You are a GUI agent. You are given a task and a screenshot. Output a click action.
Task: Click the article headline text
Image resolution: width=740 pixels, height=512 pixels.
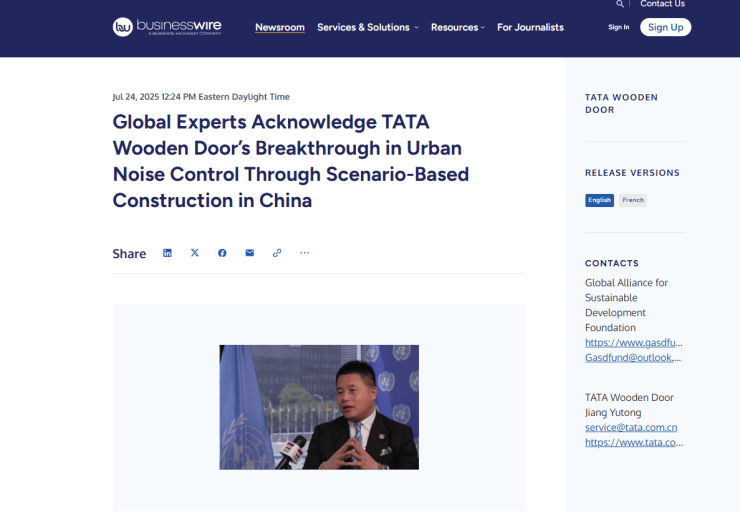tap(291, 161)
